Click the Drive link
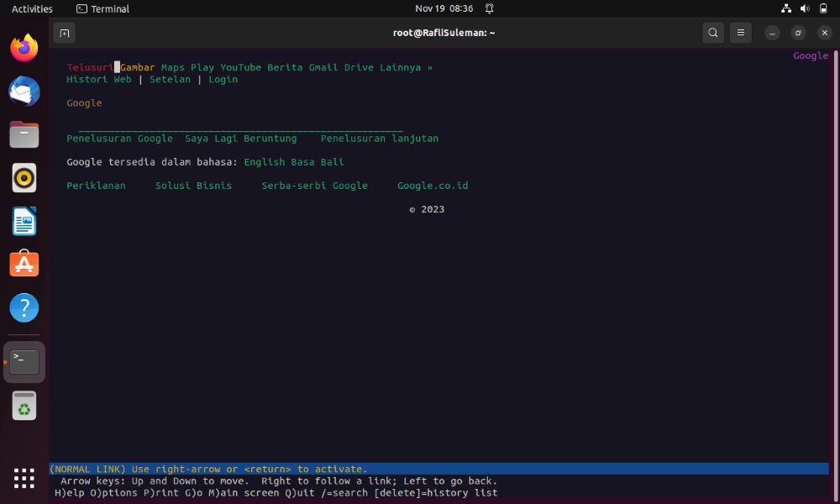Viewport: 840px width, 504px height. [359, 67]
